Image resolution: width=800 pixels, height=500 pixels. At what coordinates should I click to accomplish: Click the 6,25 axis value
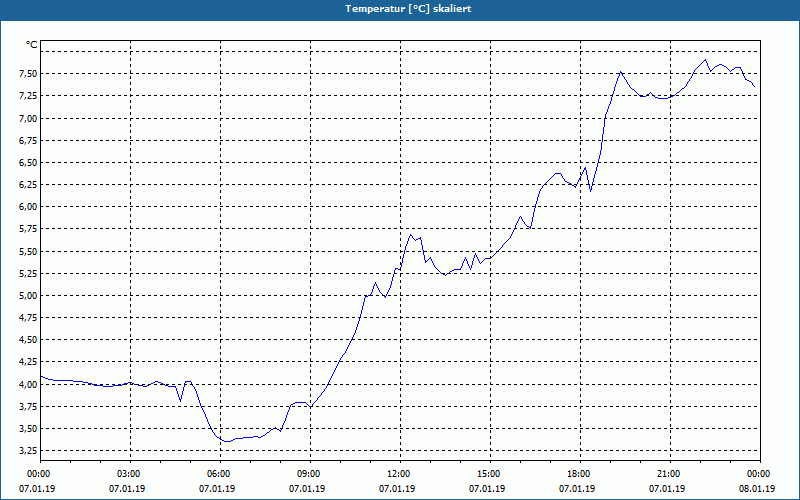tap(28, 185)
